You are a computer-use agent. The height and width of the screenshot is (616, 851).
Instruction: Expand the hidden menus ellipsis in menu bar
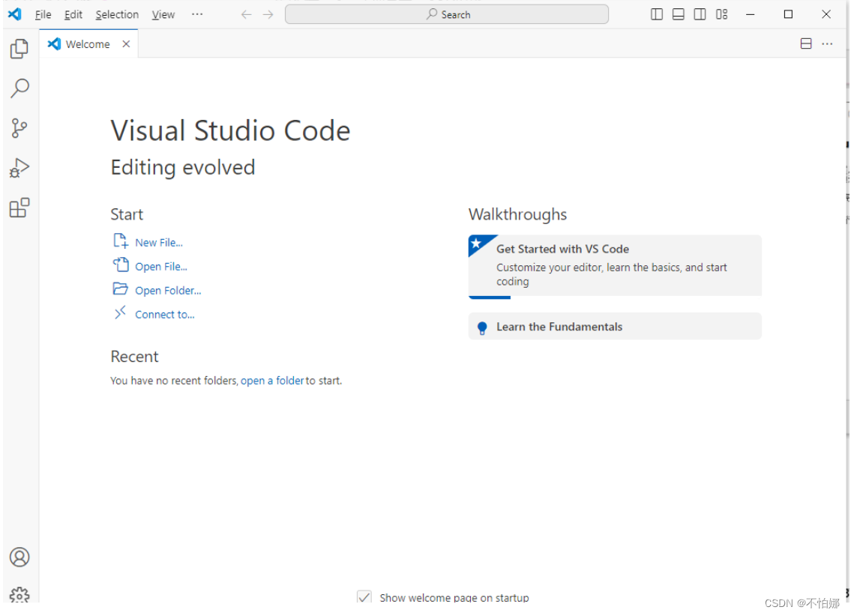197,15
